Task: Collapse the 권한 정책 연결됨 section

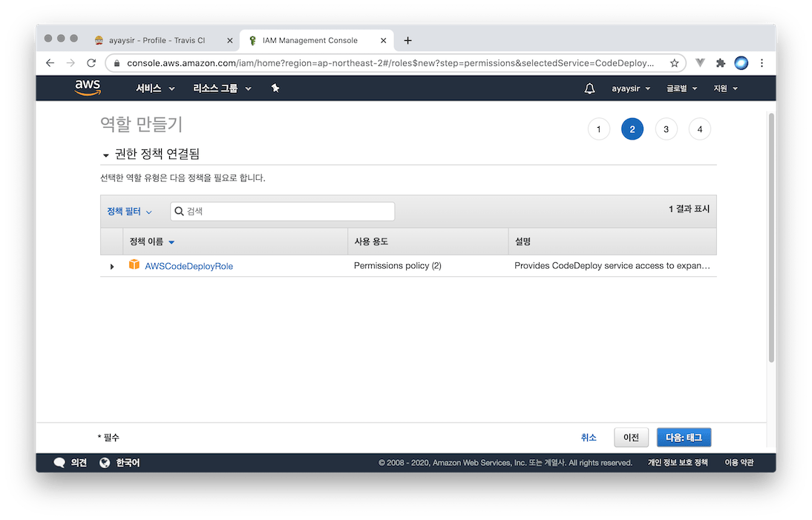Action: click(106, 155)
